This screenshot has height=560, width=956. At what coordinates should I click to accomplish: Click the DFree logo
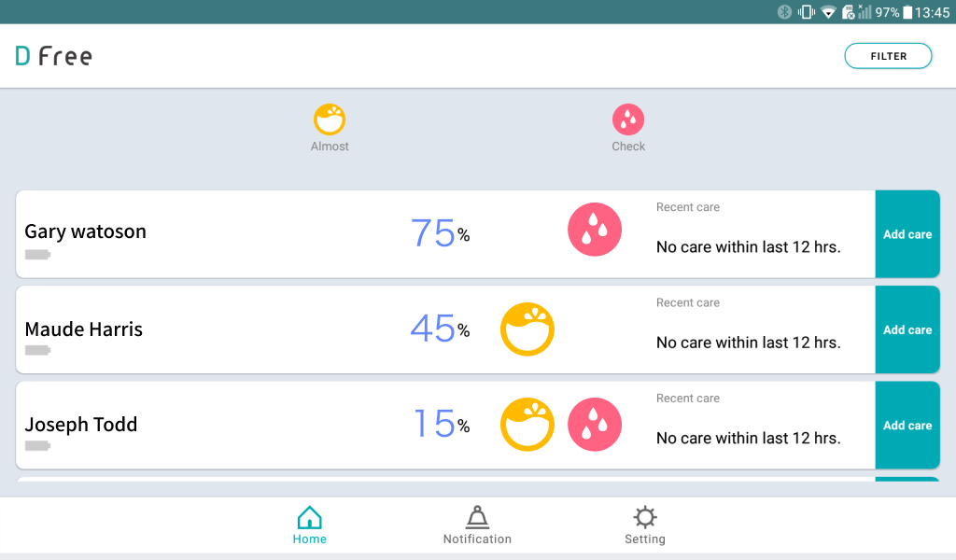pos(53,56)
